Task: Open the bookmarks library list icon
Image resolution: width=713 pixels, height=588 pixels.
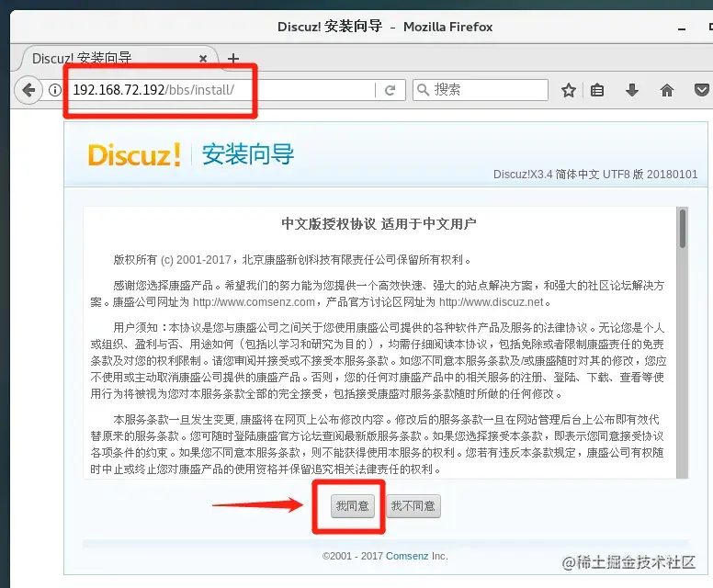Action: click(x=597, y=90)
